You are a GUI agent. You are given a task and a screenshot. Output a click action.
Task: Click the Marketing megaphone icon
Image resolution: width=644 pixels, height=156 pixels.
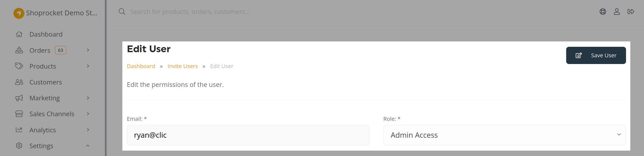(19, 98)
